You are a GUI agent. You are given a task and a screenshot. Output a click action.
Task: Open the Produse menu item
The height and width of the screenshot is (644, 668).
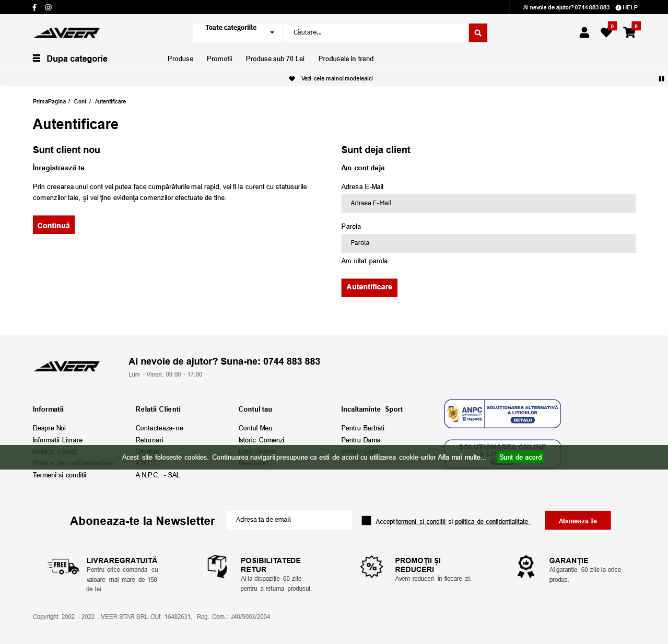(181, 59)
